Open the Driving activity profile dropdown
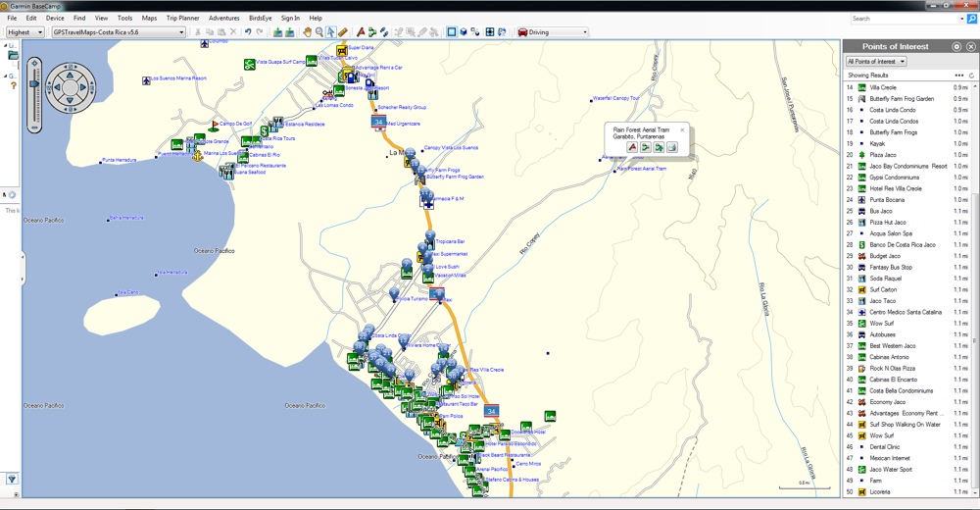 click(553, 32)
